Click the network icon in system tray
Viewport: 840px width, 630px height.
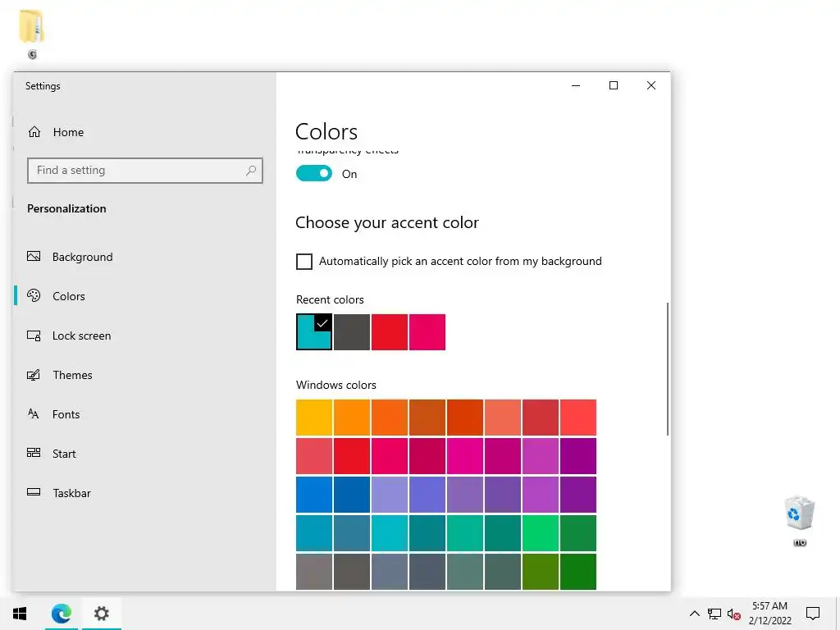[714, 614]
